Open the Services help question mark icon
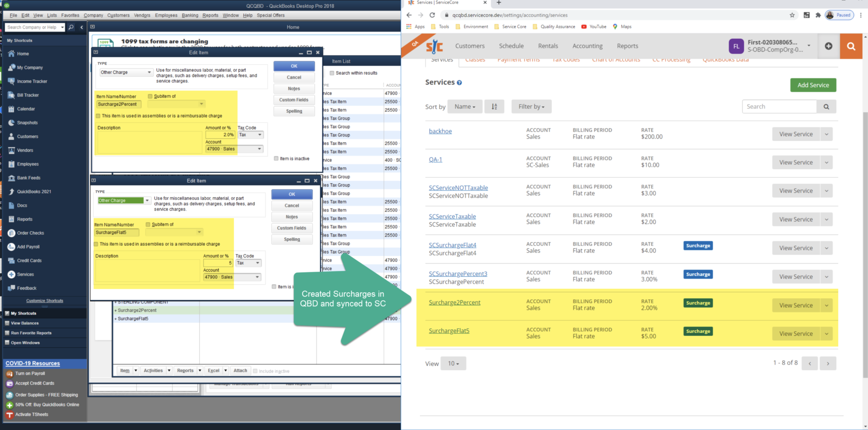This screenshot has height=430, width=868. [459, 83]
